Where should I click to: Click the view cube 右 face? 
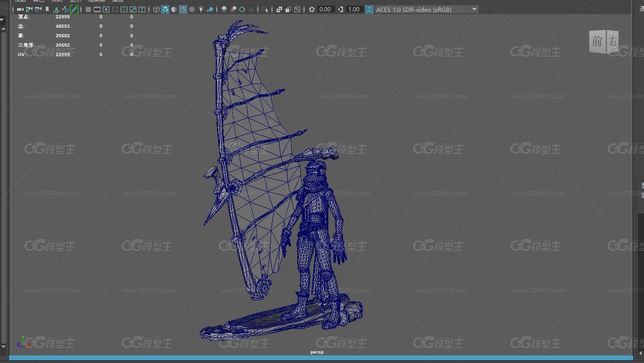point(612,41)
